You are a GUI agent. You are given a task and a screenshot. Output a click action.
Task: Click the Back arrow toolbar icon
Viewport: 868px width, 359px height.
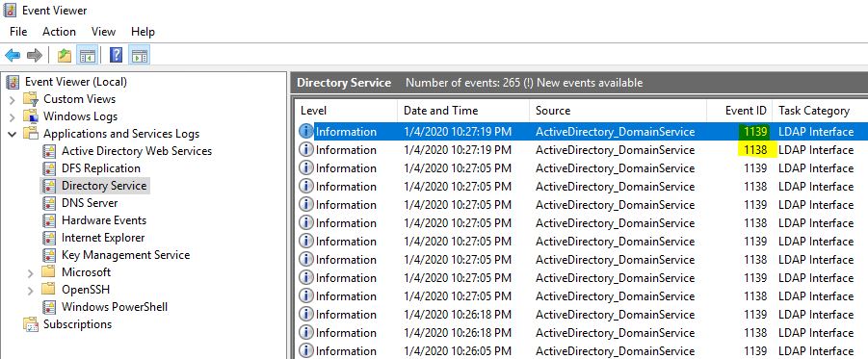[13, 55]
